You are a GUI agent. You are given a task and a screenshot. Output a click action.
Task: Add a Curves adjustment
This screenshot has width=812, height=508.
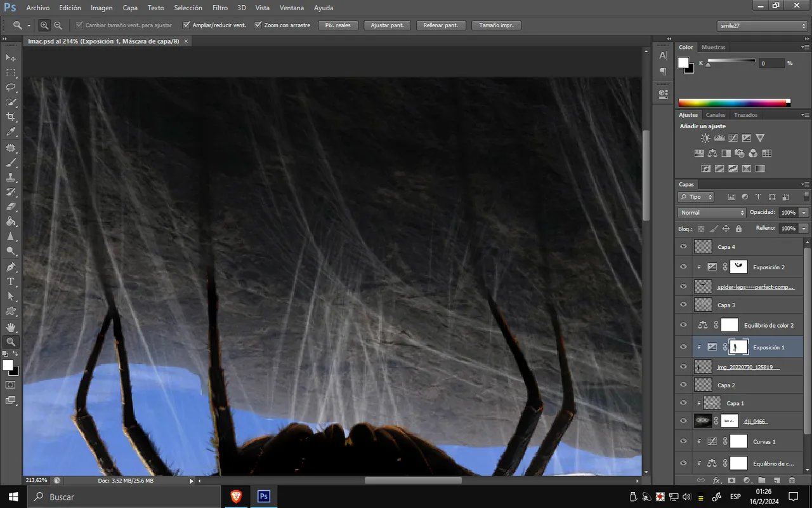tap(733, 138)
